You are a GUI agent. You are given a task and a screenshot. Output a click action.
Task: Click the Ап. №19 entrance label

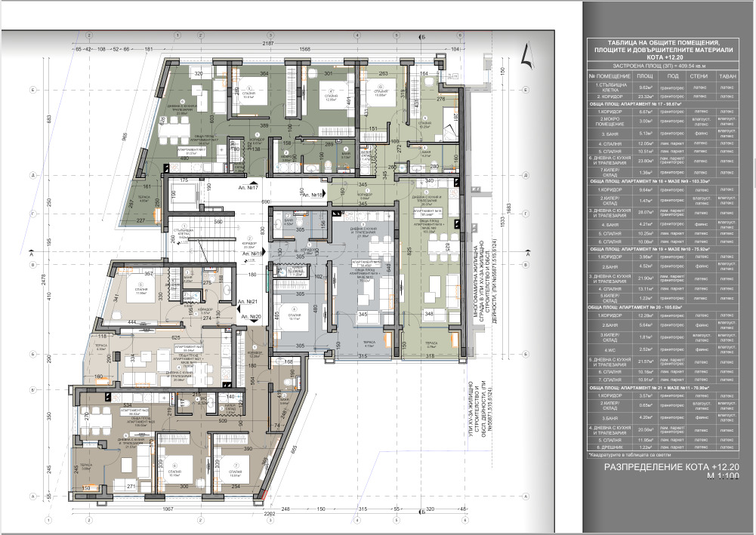(x=251, y=255)
